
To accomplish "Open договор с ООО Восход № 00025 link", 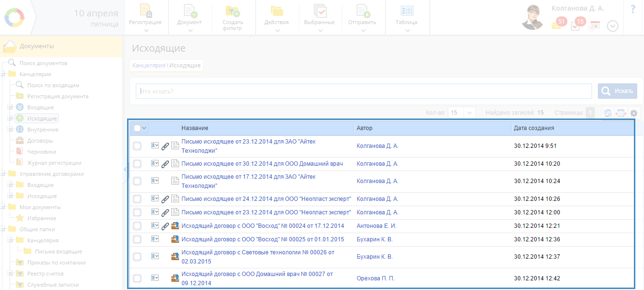I will (x=262, y=239).
